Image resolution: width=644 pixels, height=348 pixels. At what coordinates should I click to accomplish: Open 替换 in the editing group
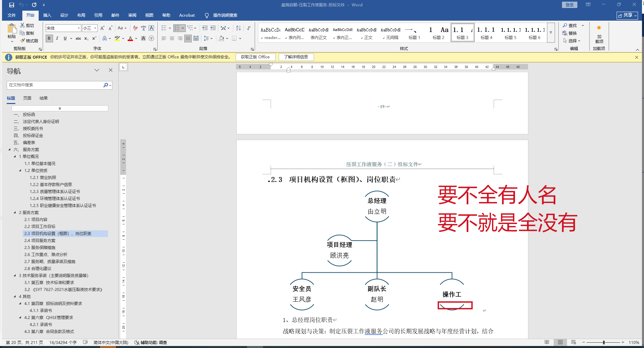tap(570, 33)
